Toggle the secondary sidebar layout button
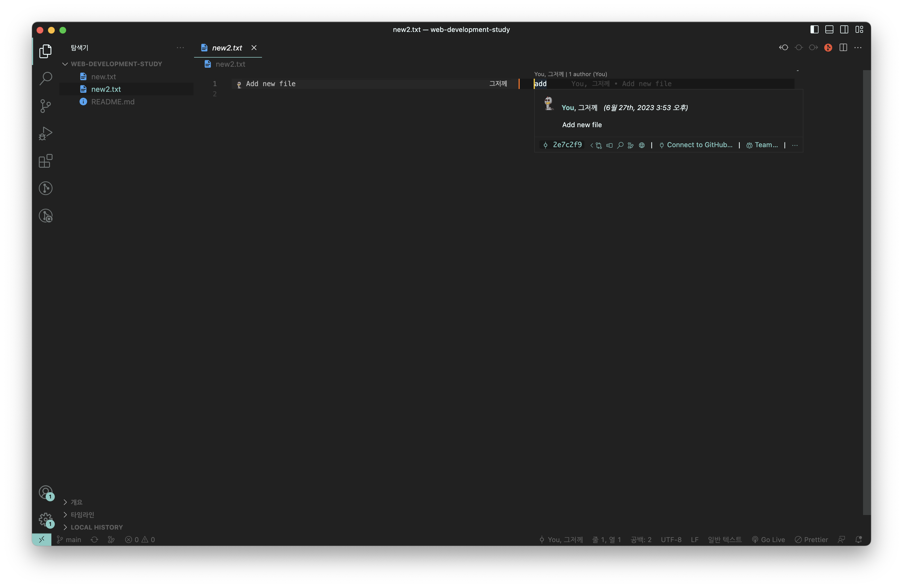The width and height of the screenshot is (903, 588). coord(844,30)
